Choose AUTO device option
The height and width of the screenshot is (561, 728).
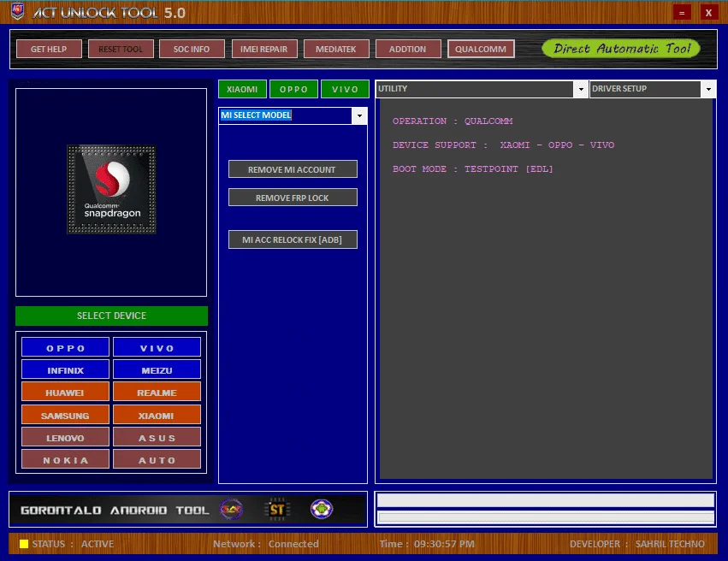(x=157, y=459)
